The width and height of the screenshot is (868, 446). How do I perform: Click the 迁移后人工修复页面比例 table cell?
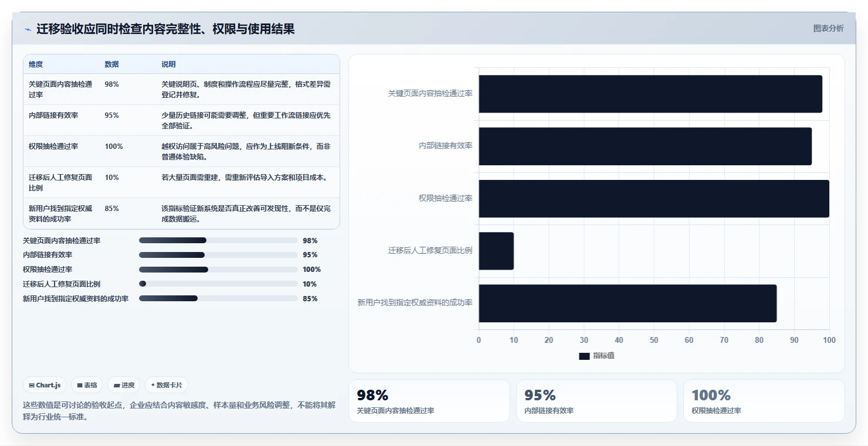tap(60, 182)
